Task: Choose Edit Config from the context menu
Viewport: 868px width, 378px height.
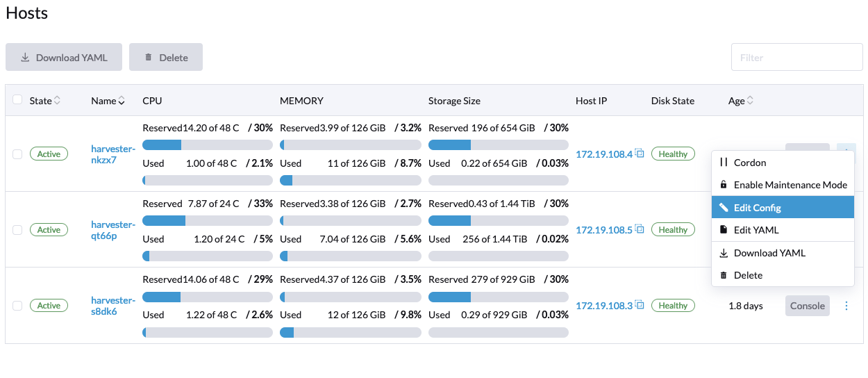Action: coord(757,208)
